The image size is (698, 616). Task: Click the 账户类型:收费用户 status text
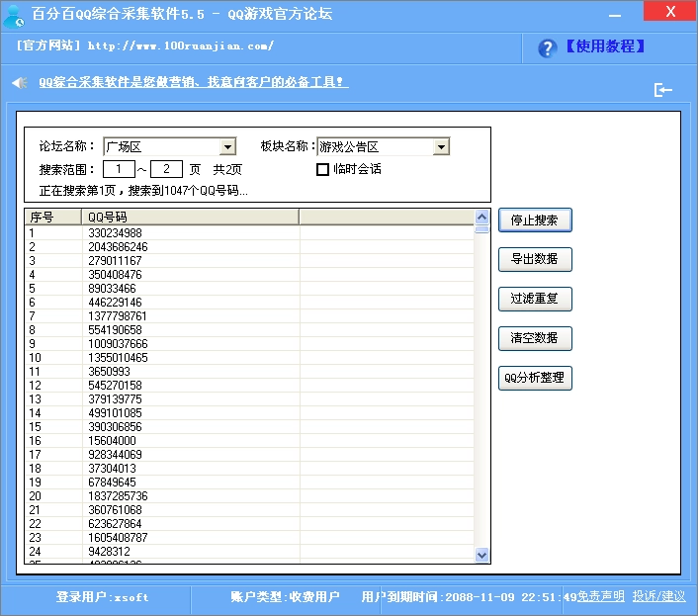point(285,597)
